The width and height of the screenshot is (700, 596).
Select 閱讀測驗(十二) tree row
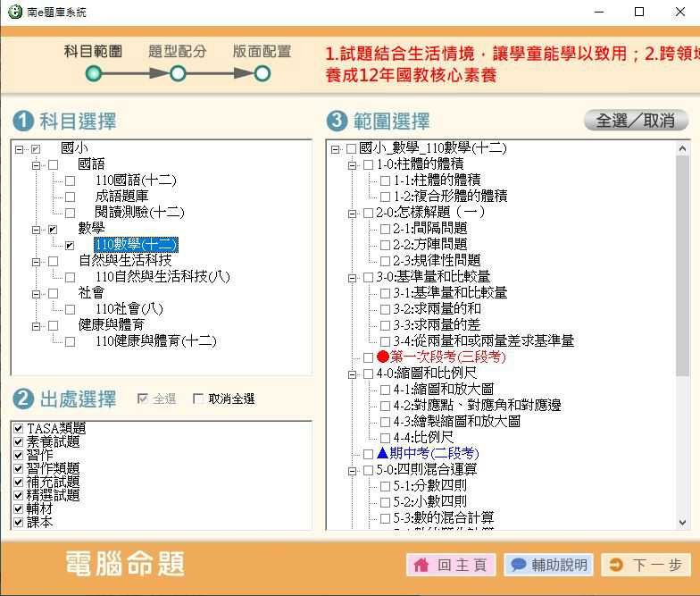(139, 213)
